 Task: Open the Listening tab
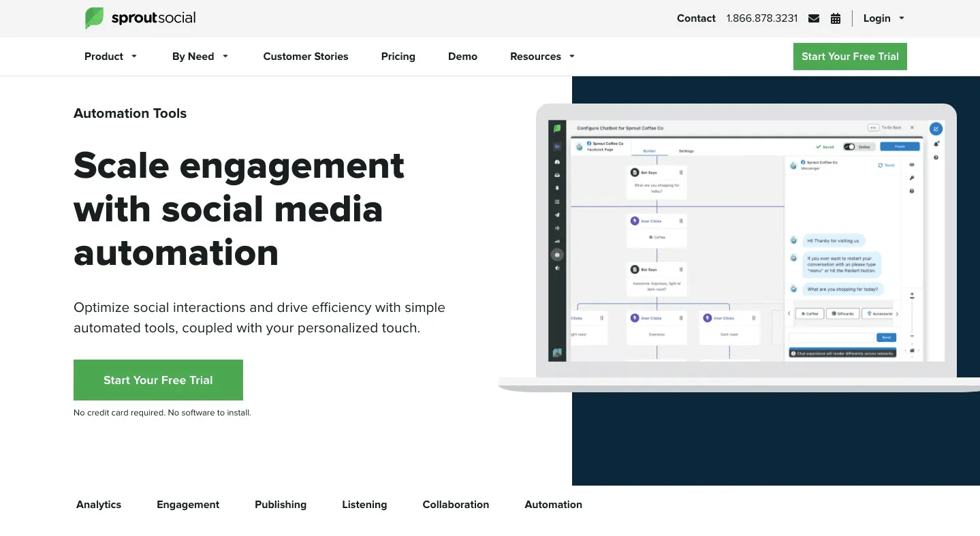(x=364, y=505)
